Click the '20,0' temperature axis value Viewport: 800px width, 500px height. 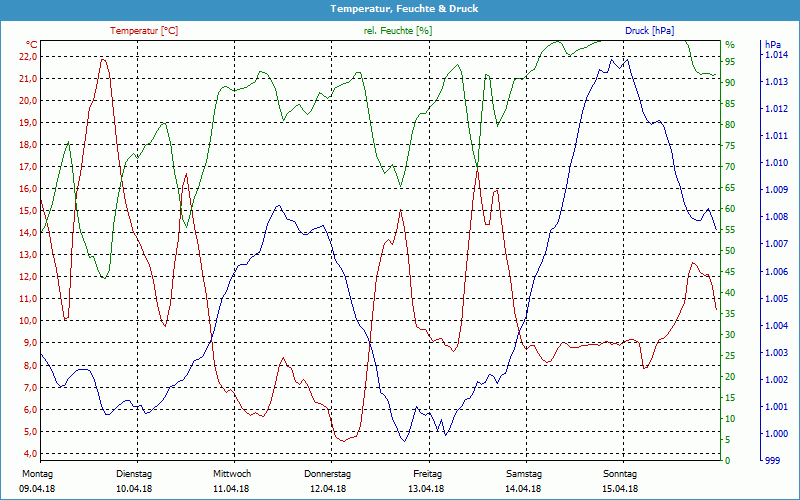tap(28, 101)
